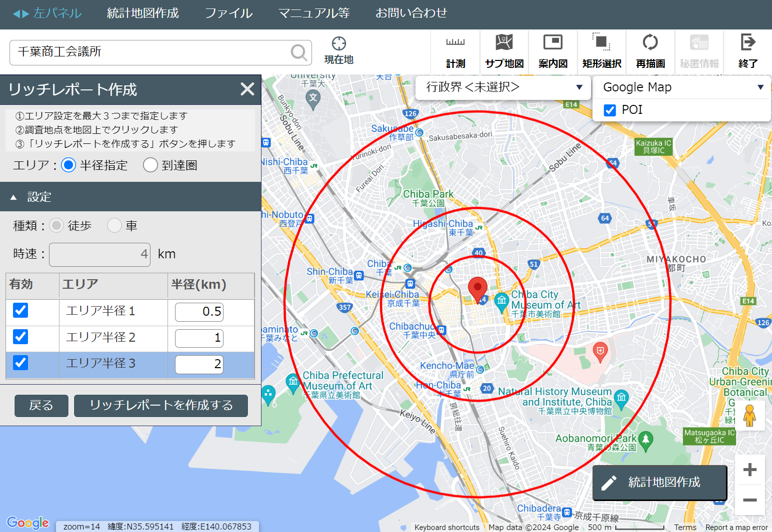This screenshot has height=532, width=772.
Task: Click the Aobanomori Park tree marker
Action: click(645, 440)
